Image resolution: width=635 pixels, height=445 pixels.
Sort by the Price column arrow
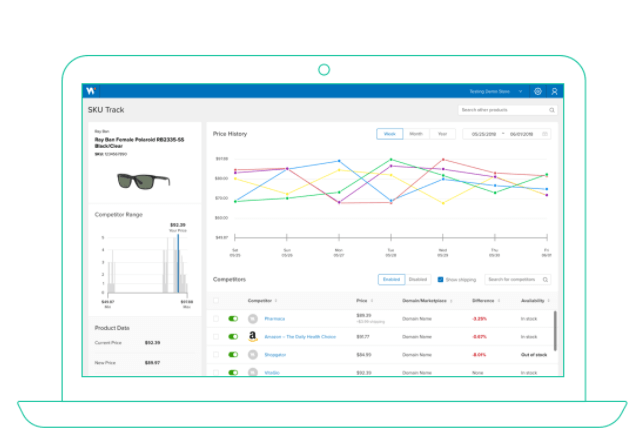tap(372, 301)
